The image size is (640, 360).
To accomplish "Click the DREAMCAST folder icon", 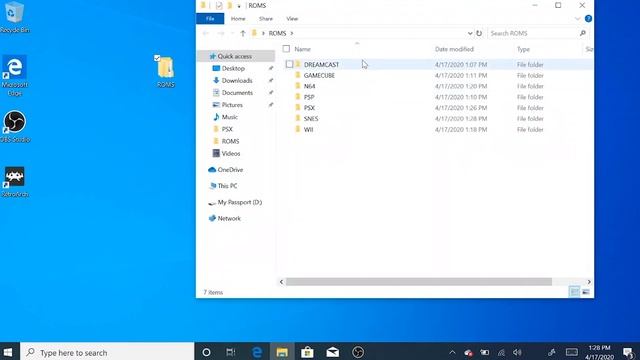I will coord(298,64).
